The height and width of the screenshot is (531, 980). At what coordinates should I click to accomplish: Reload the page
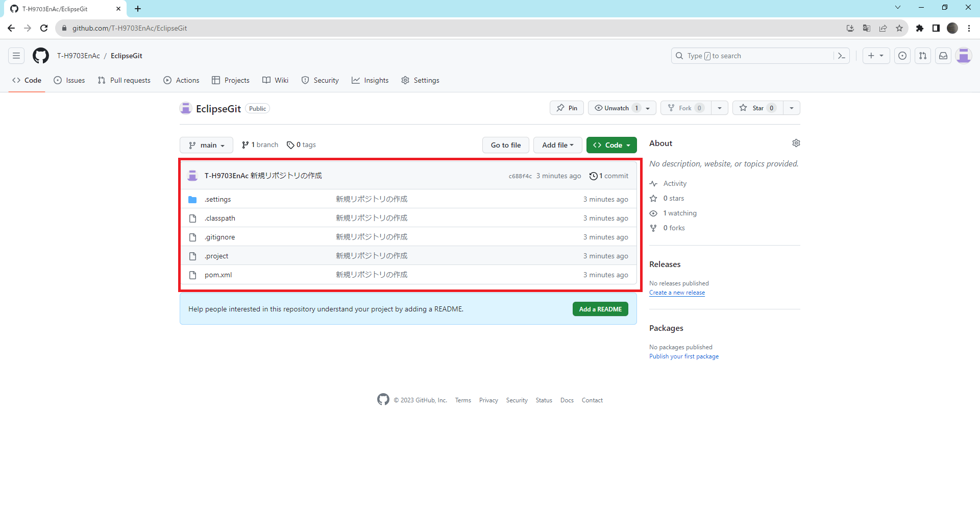(44, 28)
